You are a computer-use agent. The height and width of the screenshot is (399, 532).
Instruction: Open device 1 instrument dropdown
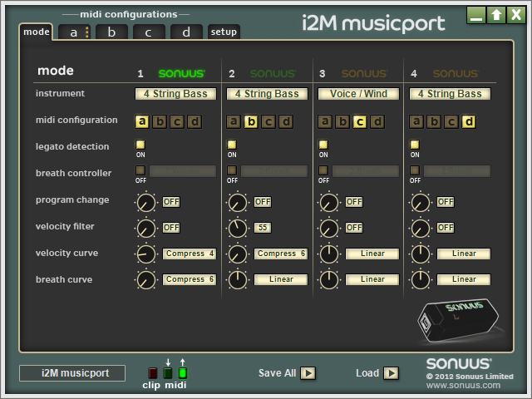click(175, 94)
